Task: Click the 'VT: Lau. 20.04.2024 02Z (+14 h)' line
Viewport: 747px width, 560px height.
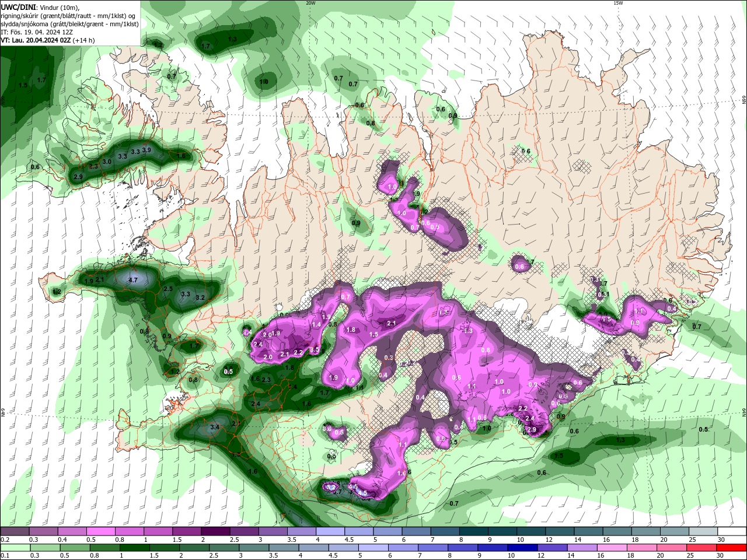Action: point(48,41)
